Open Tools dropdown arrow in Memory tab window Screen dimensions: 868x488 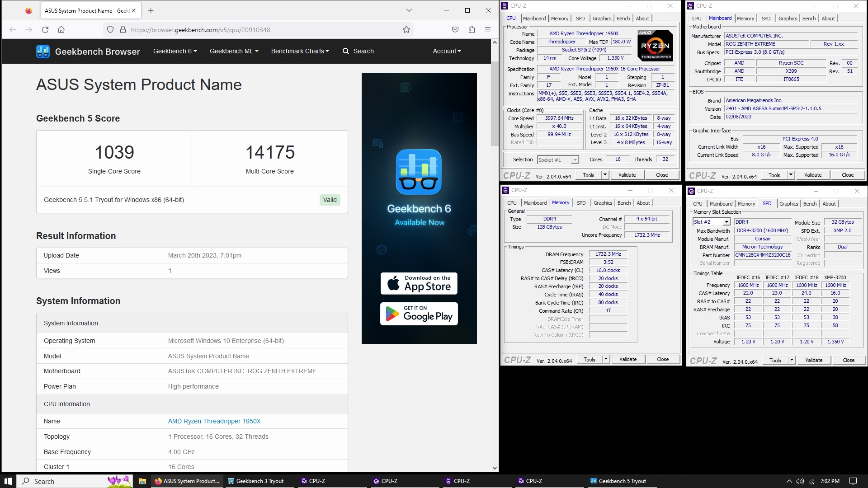pyautogui.click(x=606, y=359)
